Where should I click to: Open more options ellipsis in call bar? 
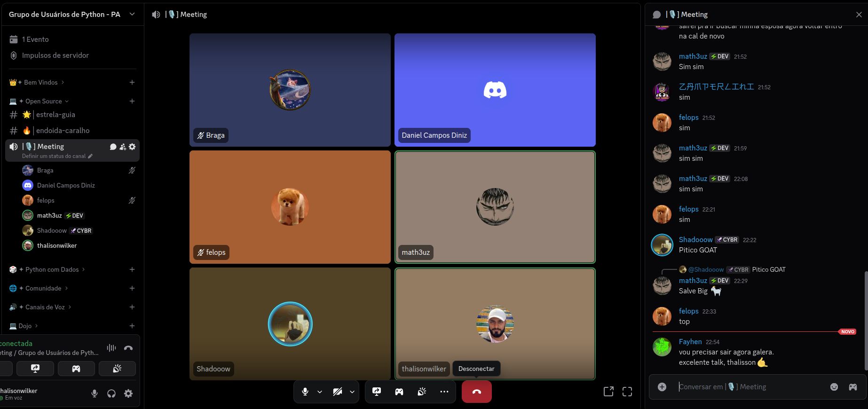pyautogui.click(x=444, y=392)
